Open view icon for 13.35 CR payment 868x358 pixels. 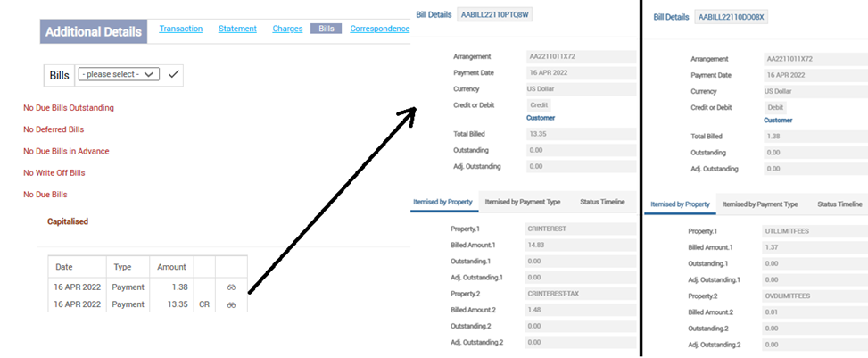point(231,304)
